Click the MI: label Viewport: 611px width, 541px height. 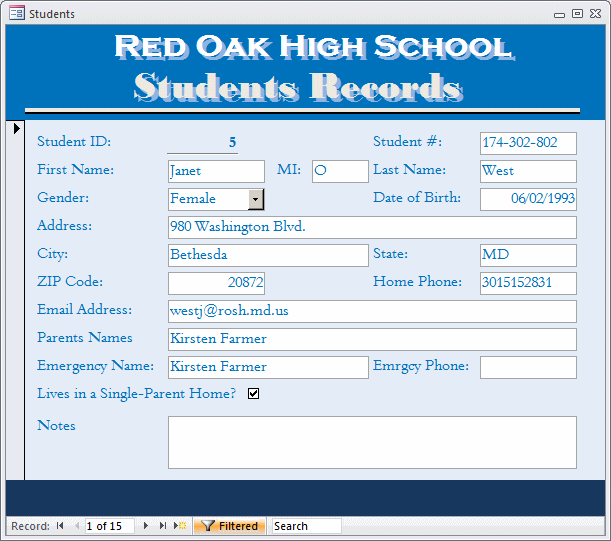point(289,170)
